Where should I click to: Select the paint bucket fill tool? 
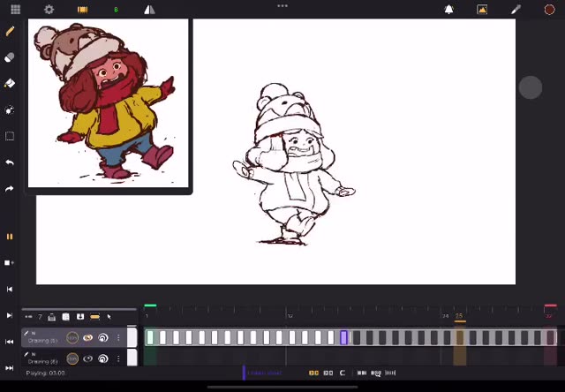(x=10, y=84)
